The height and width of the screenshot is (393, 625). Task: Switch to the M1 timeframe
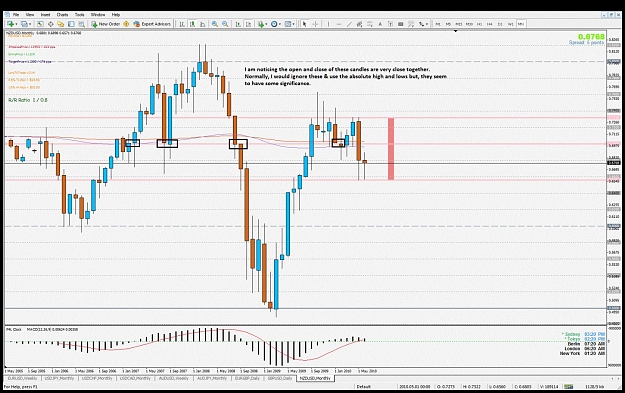pos(438,24)
